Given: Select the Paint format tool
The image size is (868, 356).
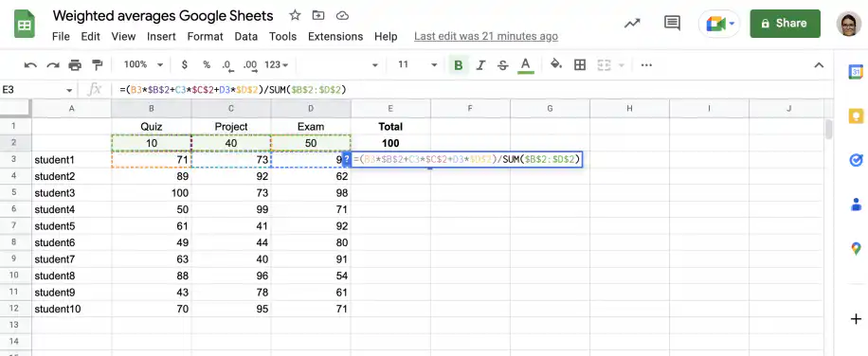Looking at the screenshot, I should pyautogui.click(x=98, y=65).
